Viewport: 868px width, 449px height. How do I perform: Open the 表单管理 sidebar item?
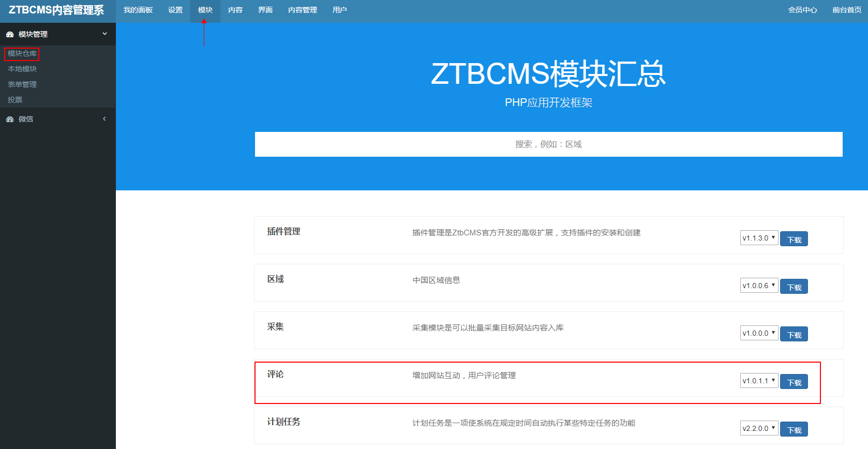click(x=22, y=84)
